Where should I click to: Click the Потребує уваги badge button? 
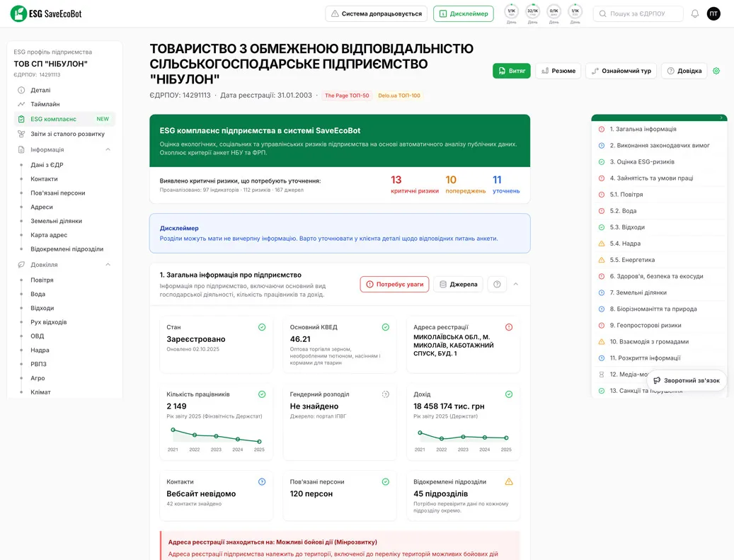(395, 284)
